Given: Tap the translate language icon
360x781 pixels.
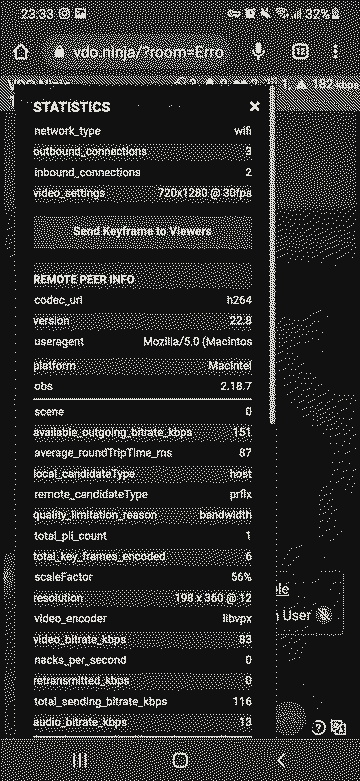Looking at the screenshot, I should click(x=338, y=727).
